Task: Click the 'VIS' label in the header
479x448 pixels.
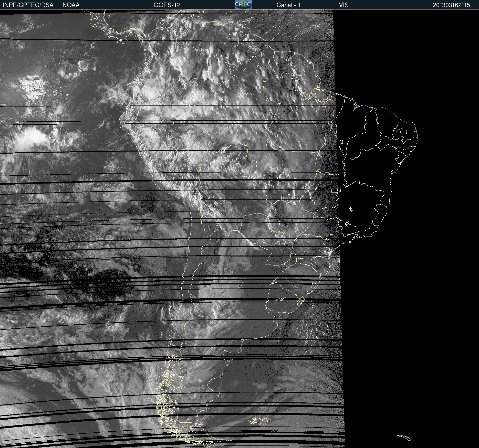Action: pyautogui.click(x=344, y=5)
